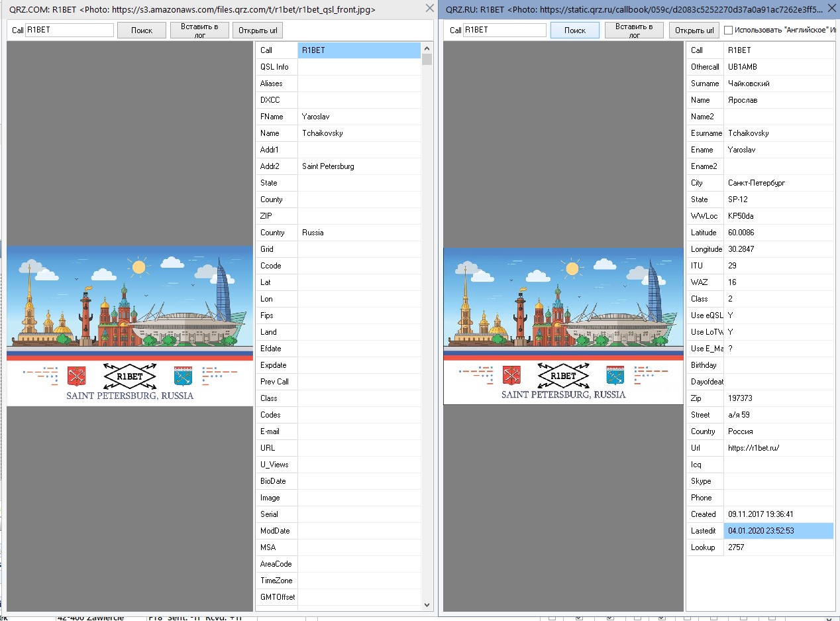
Task: Enable the Использовать "Английское" checkbox
Action: pos(729,30)
